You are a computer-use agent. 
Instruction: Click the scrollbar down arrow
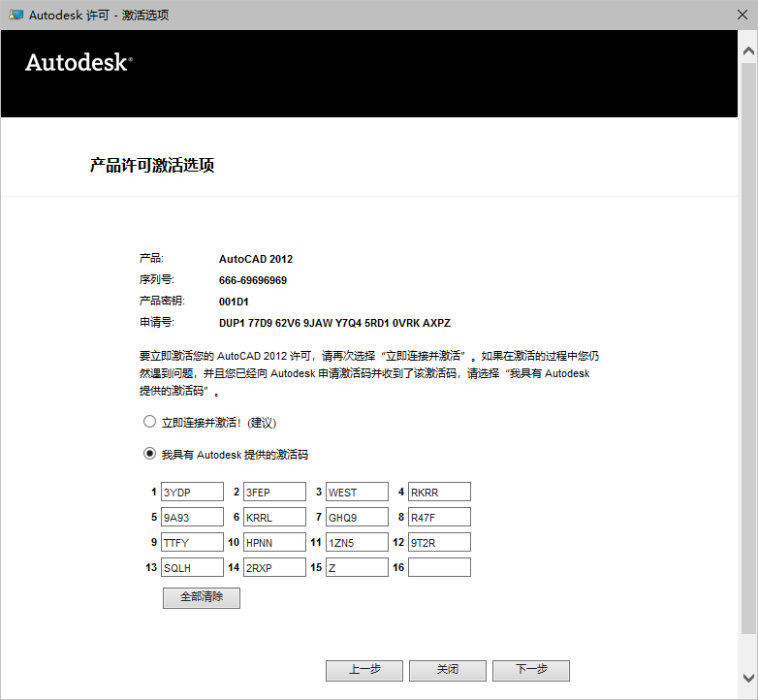748,678
